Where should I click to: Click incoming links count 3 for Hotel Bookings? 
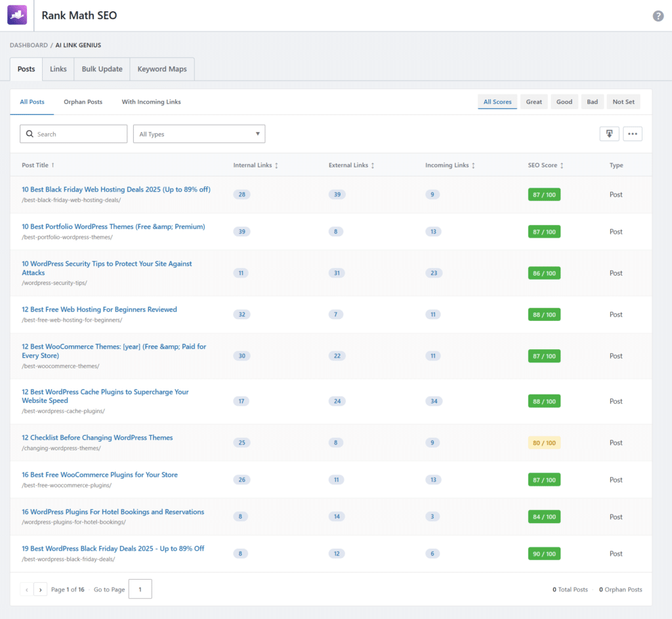point(432,517)
